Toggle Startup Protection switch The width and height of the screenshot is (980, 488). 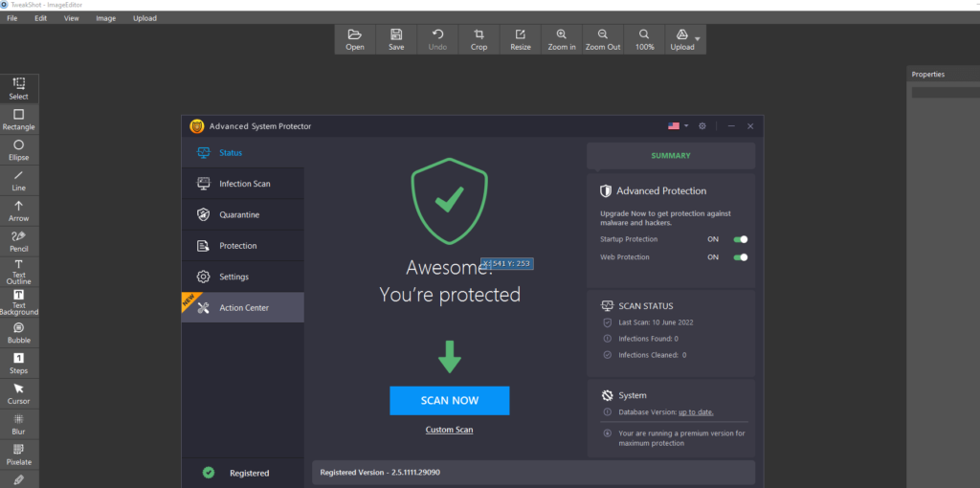pyautogui.click(x=741, y=239)
